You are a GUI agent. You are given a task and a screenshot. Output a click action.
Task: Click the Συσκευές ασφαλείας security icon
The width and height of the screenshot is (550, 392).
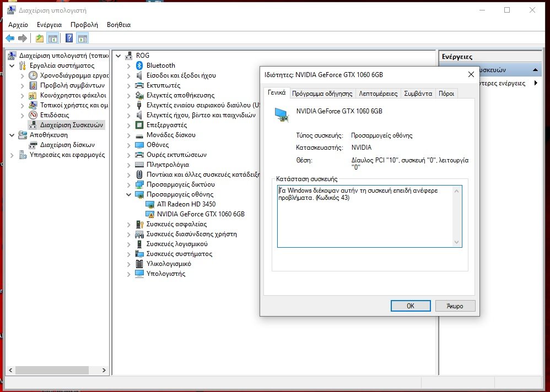tap(139, 224)
